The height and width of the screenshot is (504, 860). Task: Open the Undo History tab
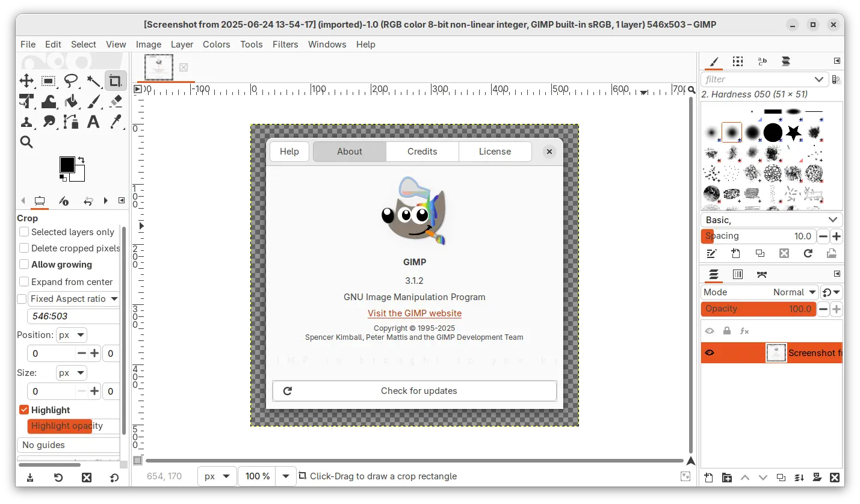pos(88,201)
